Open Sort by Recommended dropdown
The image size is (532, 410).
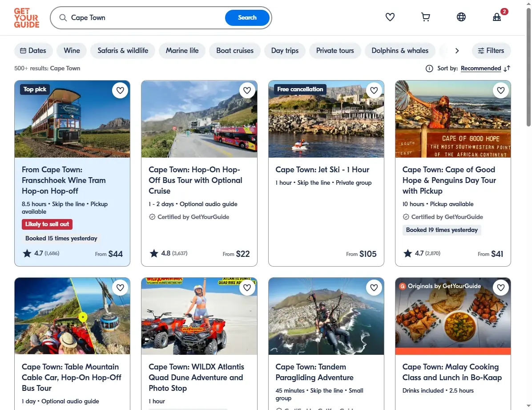pyautogui.click(x=481, y=69)
